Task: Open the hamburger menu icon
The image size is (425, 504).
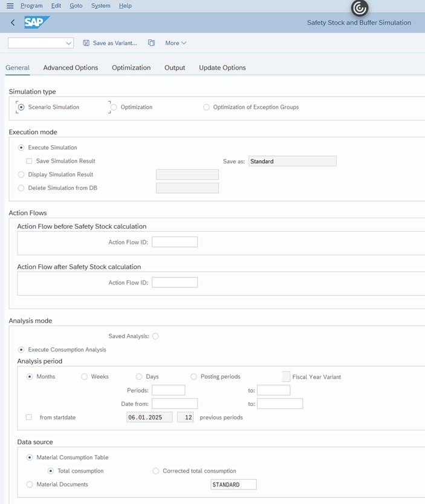Action: tap(10, 6)
